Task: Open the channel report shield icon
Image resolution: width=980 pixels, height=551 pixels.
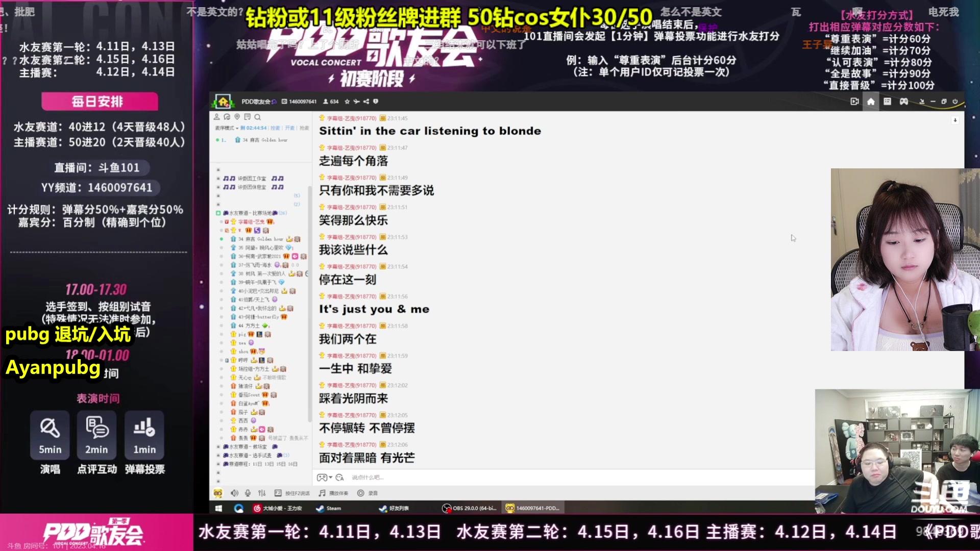Action: pyautogui.click(x=376, y=102)
